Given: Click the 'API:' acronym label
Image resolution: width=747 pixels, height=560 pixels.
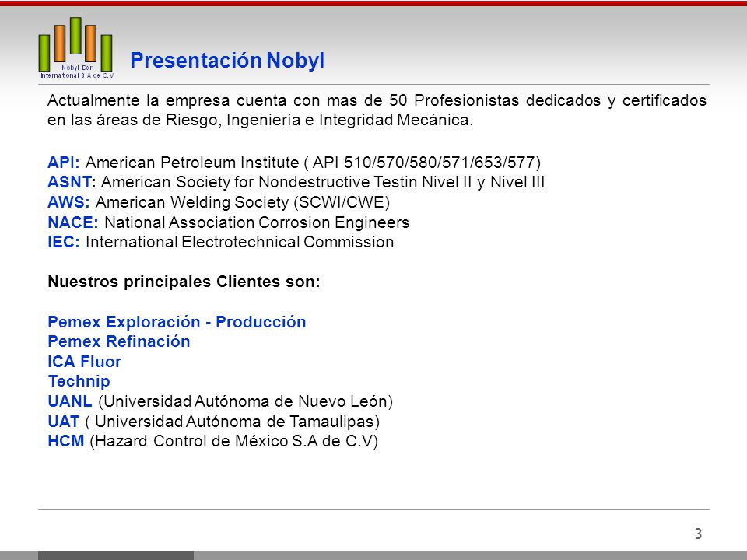Looking at the screenshot, I should (64, 163).
